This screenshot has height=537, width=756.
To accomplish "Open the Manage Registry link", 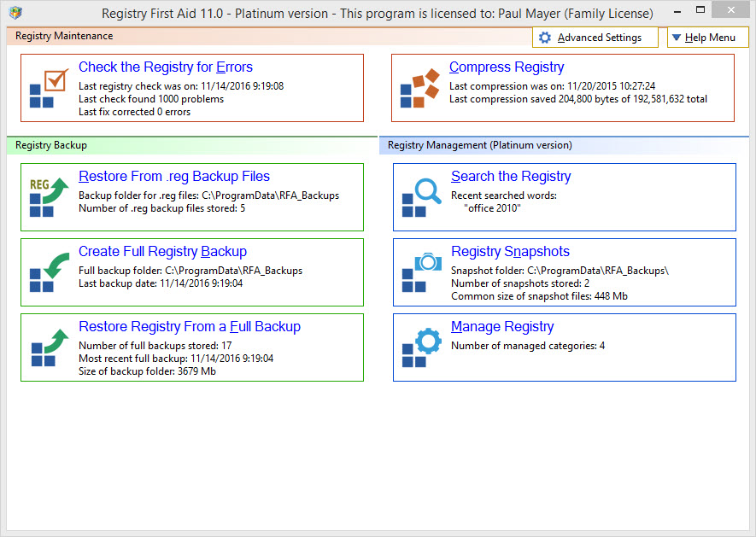I will 502,327.
